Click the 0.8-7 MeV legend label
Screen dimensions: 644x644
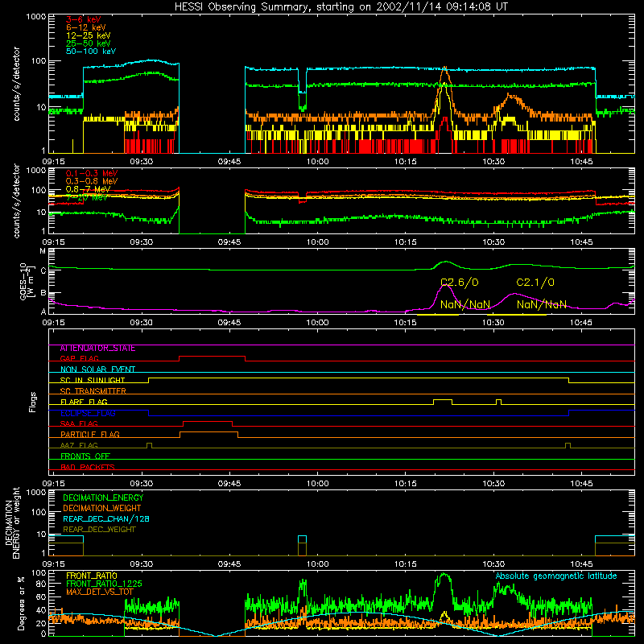pyautogui.click(x=89, y=189)
